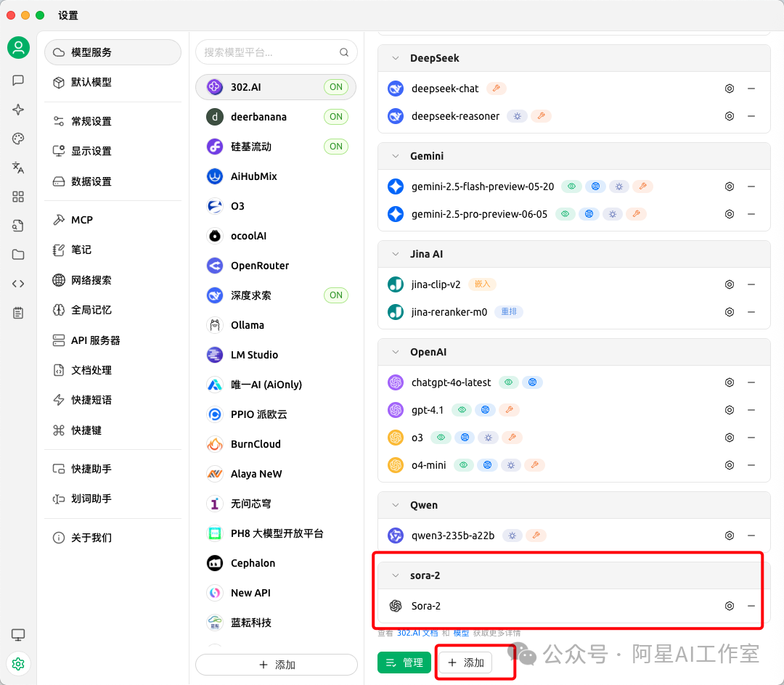Select the Ollama provider
The image size is (784, 685).
coord(276,325)
